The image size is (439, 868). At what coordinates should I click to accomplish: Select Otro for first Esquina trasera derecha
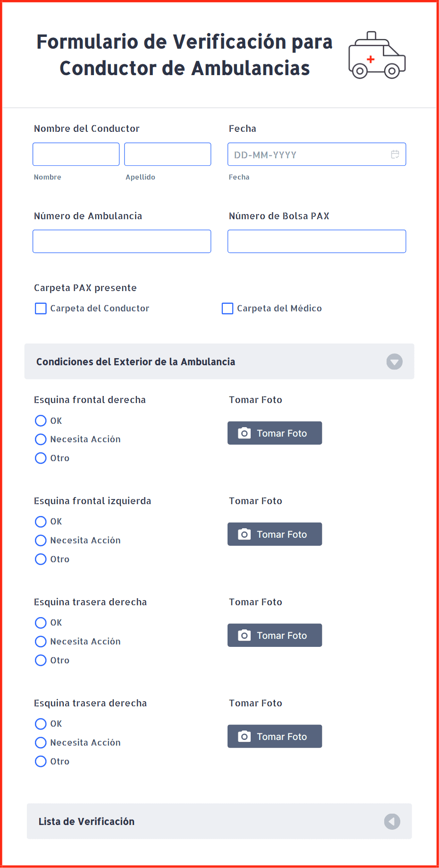41,660
